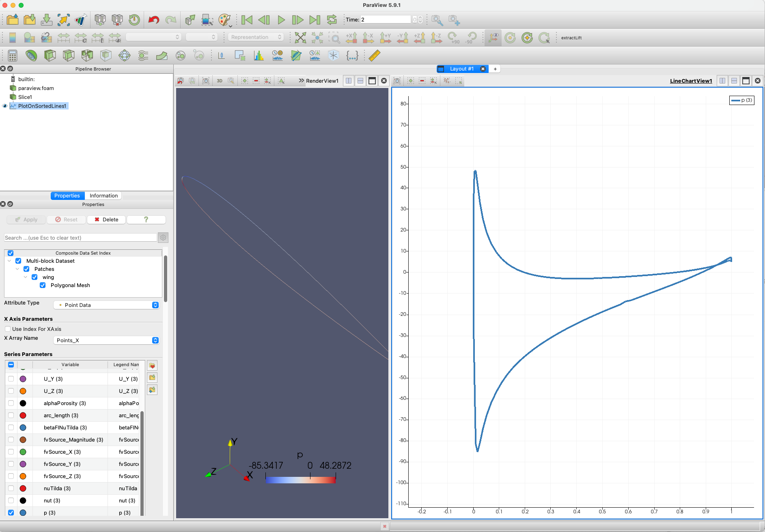Open the coloring array dropdown in toolbar
This screenshot has width=765, height=532.
[x=153, y=37]
